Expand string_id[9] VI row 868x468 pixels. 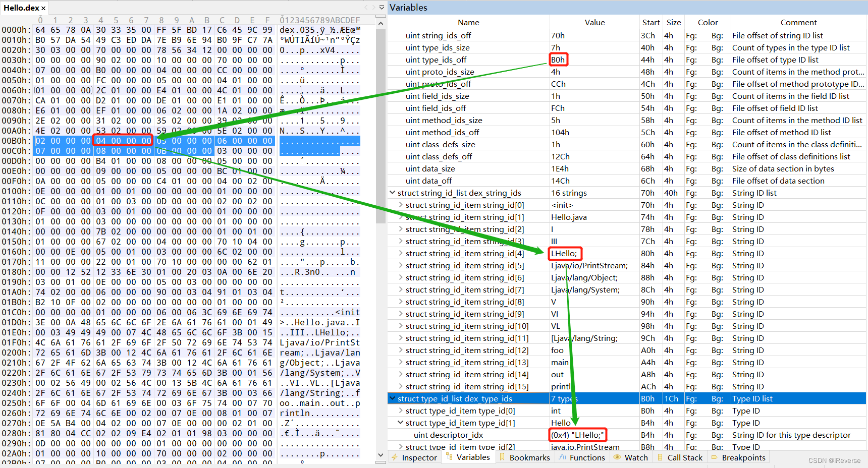point(401,314)
